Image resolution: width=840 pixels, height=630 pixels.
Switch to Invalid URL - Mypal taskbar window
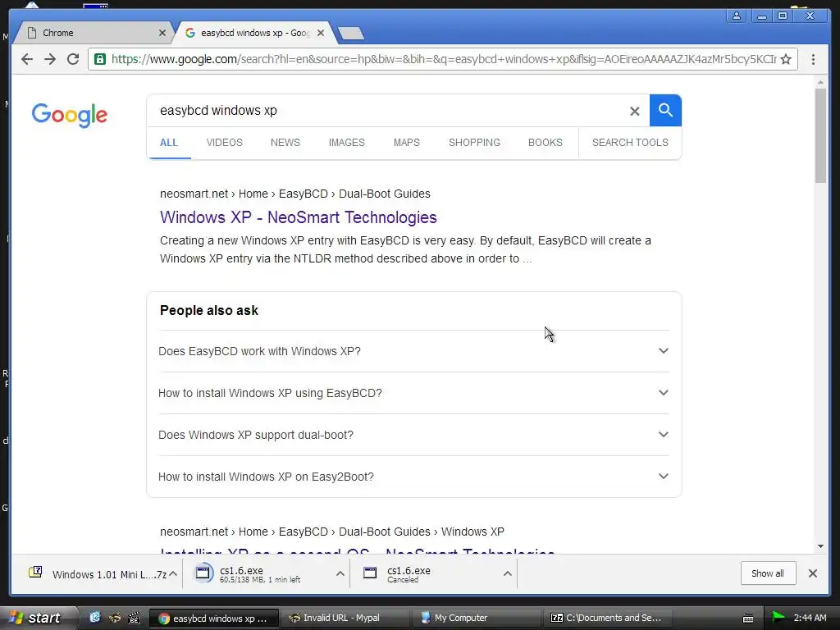click(344, 618)
